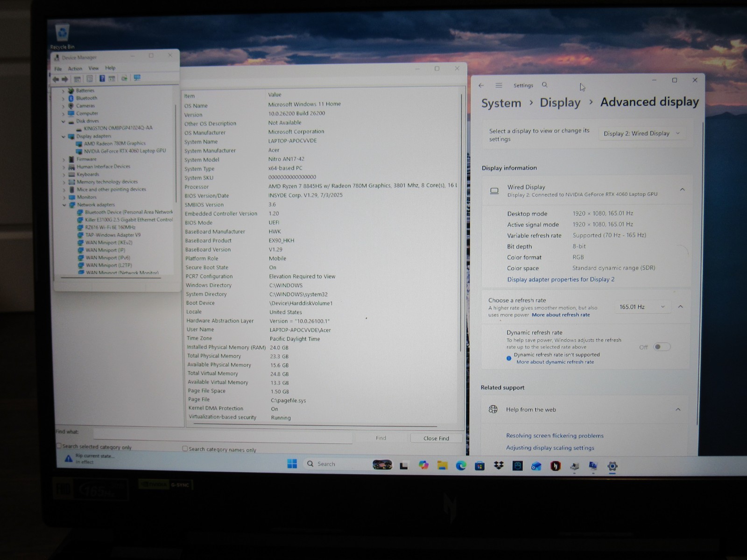Open the Help menu in Device Manager
Viewport: 747px width, 560px height.
tap(110, 68)
